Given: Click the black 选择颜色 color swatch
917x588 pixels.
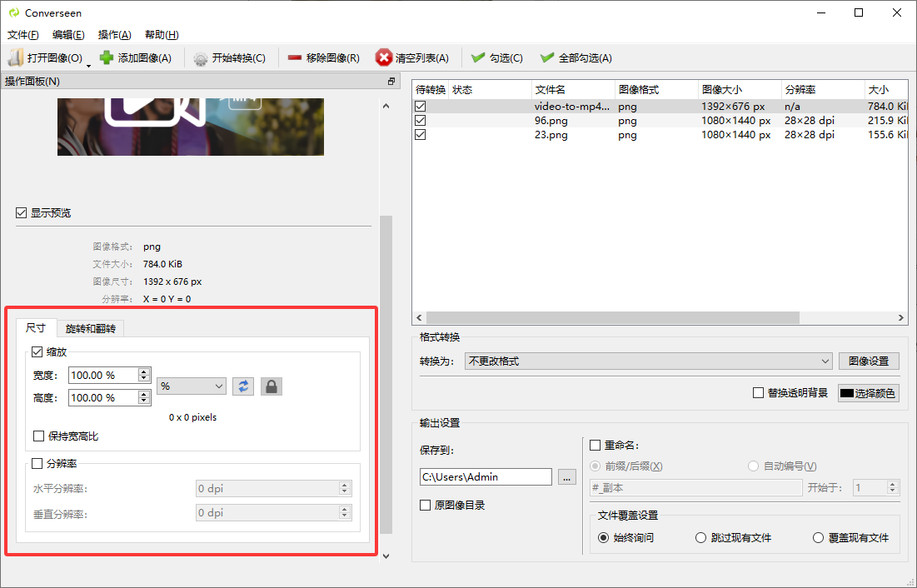Looking at the screenshot, I should click(849, 393).
